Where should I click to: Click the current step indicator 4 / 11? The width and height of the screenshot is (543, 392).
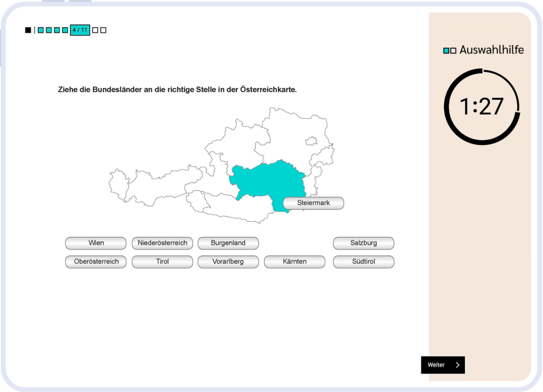(x=80, y=30)
